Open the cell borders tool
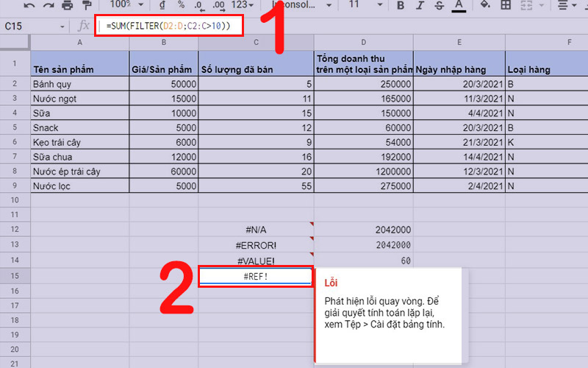Screen dimensions: 588x368 pos(506,5)
